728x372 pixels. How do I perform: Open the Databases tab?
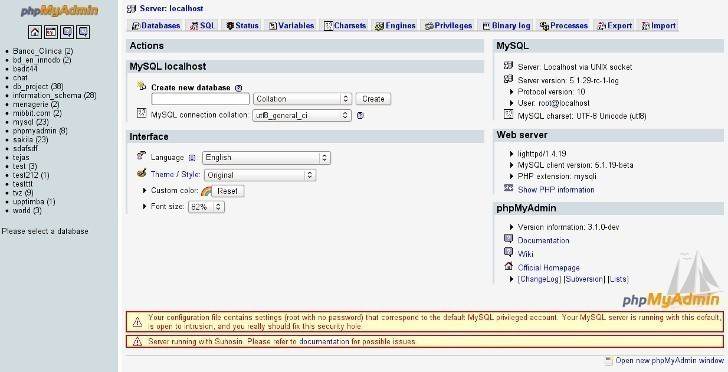tap(156, 26)
